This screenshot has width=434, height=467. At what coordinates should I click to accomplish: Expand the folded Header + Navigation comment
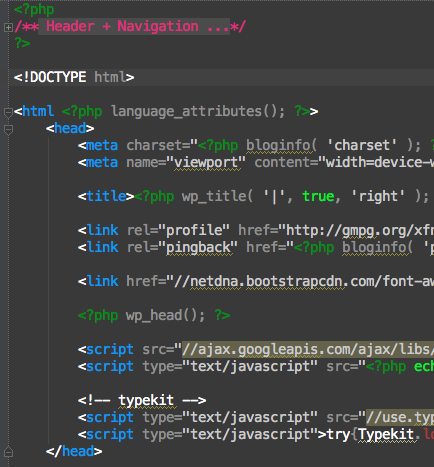8,27
